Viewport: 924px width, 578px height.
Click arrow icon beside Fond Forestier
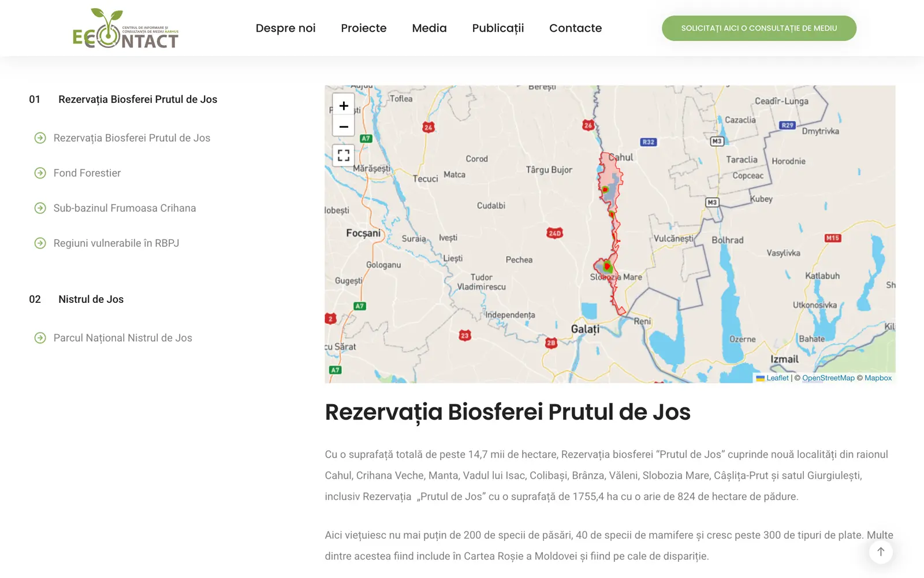(40, 173)
